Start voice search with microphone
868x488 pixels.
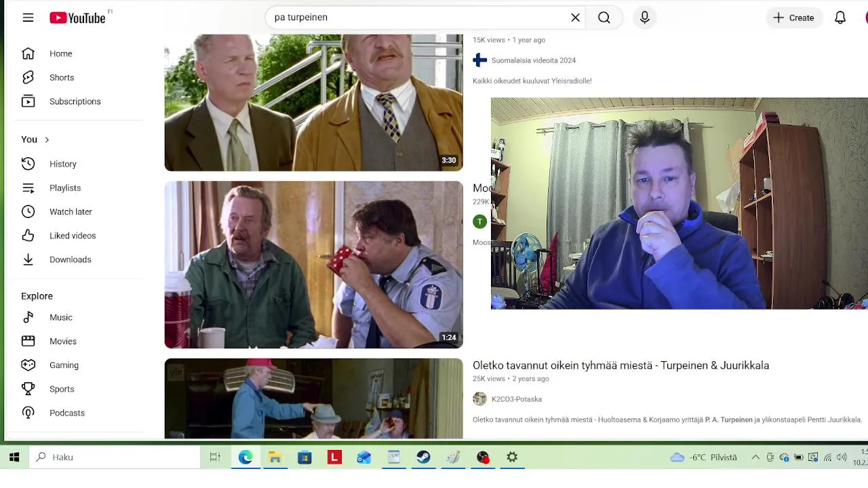(x=645, y=18)
